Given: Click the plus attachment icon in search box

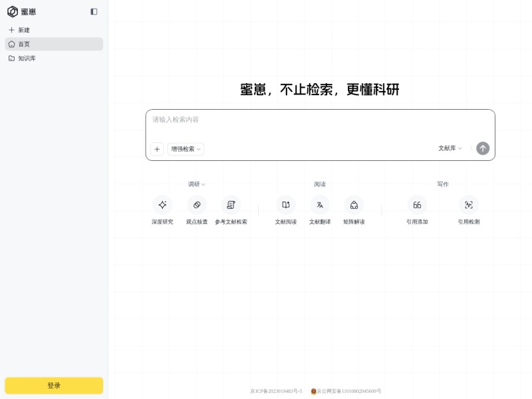Looking at the screenshot, I should [x=157, y=149].
